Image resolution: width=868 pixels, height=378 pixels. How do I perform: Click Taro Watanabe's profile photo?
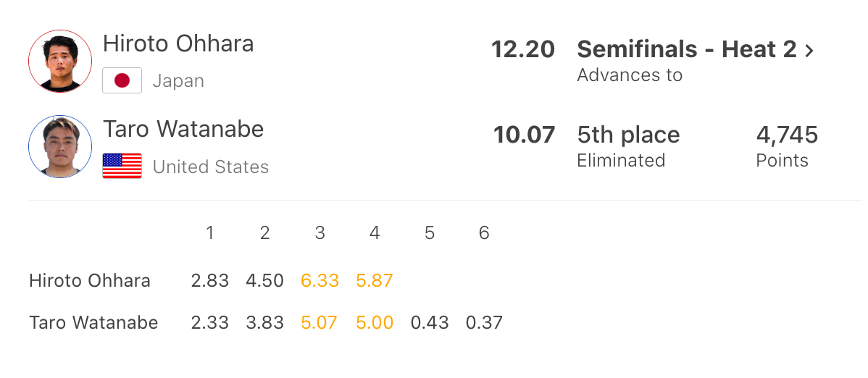click(60, 147)
